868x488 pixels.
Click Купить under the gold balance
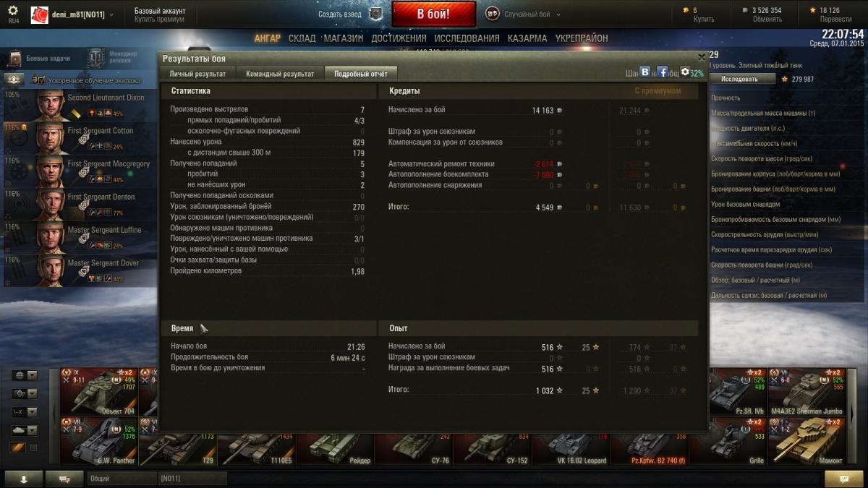click(x=704, y=20)
